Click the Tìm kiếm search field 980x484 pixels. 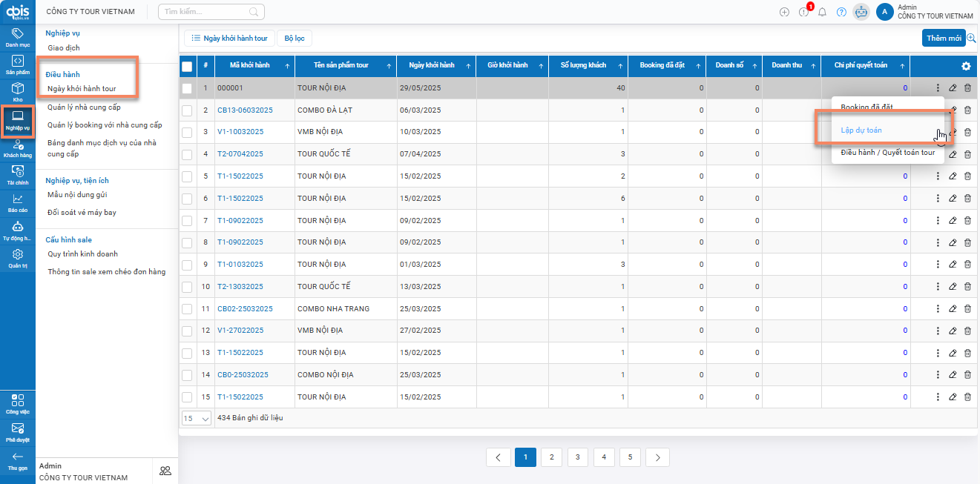(211, 12)
